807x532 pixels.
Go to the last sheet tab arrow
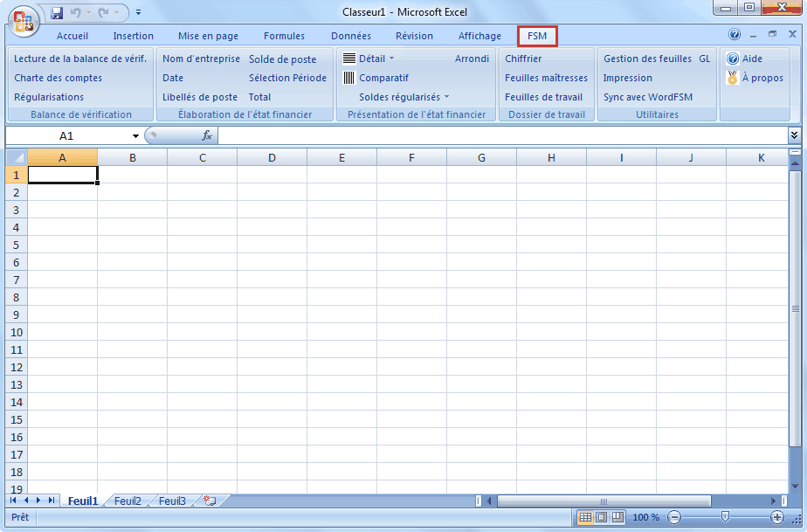[51, 500]
